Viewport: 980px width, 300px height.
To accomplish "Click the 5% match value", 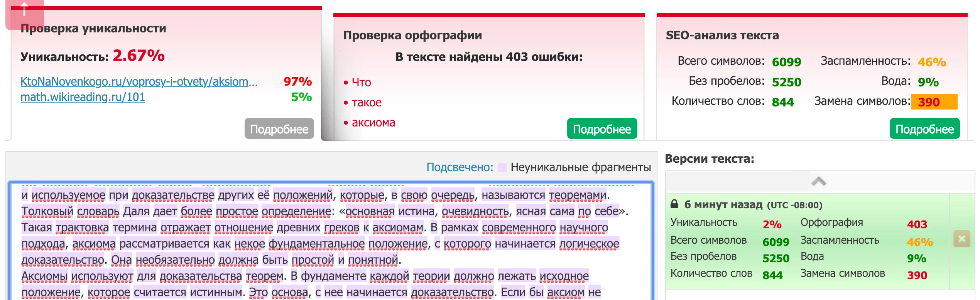I will 301,97.
